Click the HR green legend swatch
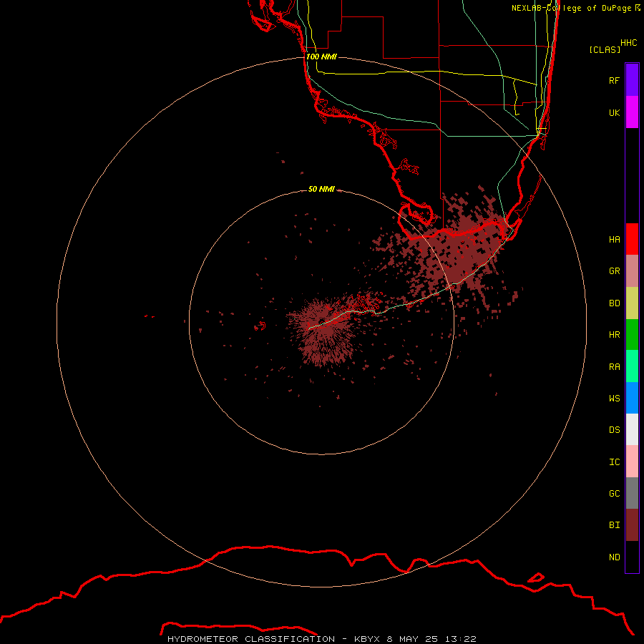644x644 pixels. click(x=632, y=335)
